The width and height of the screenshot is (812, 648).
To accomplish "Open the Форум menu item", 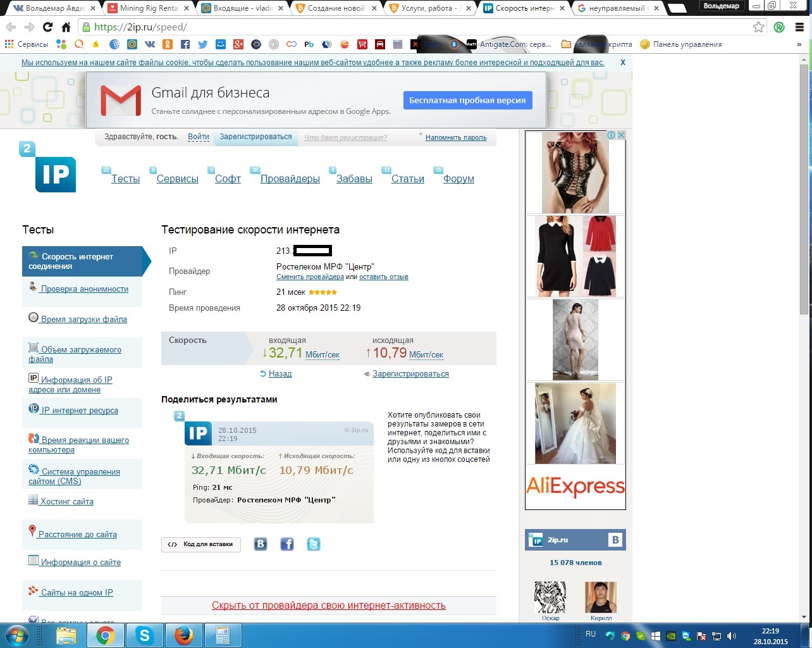I will pos(458,179).
